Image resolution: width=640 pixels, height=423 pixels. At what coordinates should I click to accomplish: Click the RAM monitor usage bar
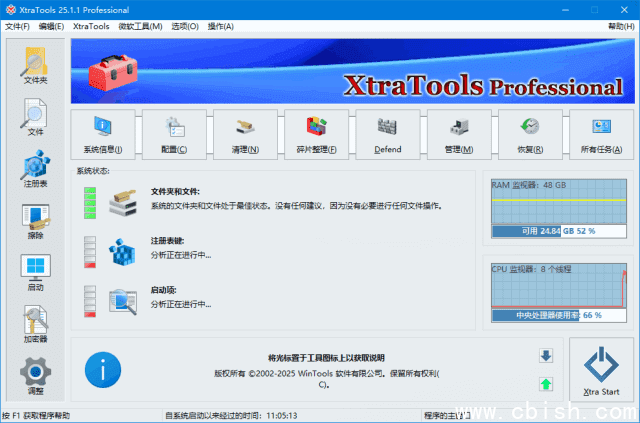point(558,230)
